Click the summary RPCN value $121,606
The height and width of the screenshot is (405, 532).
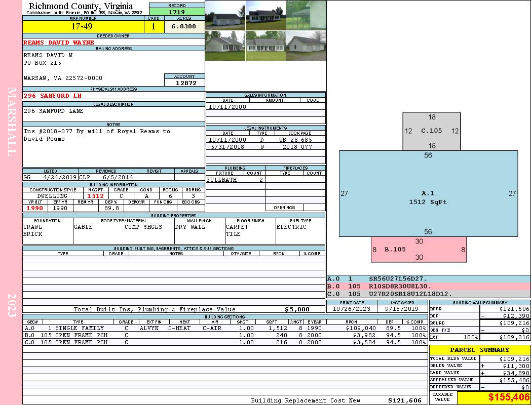[x=514, y=309]
